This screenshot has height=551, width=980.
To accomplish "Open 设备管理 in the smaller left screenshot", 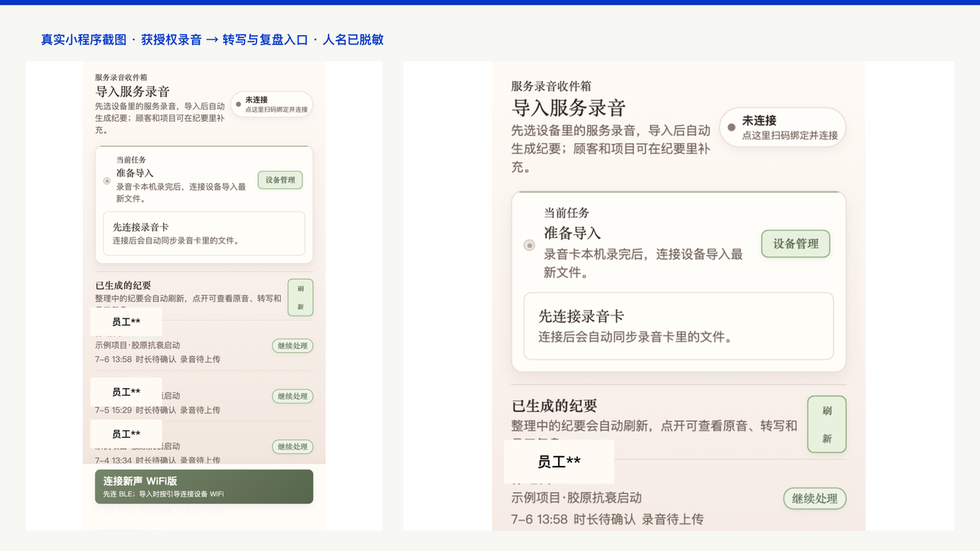I will 280,180.
